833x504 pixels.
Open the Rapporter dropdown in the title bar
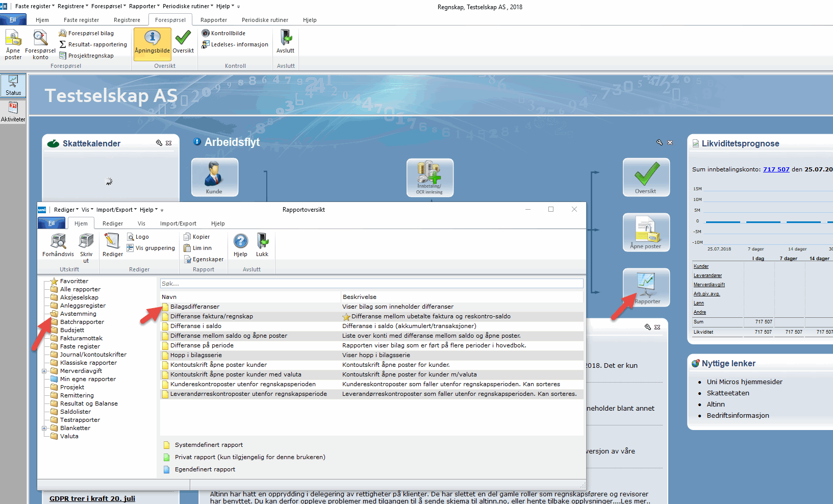[144, 6]
